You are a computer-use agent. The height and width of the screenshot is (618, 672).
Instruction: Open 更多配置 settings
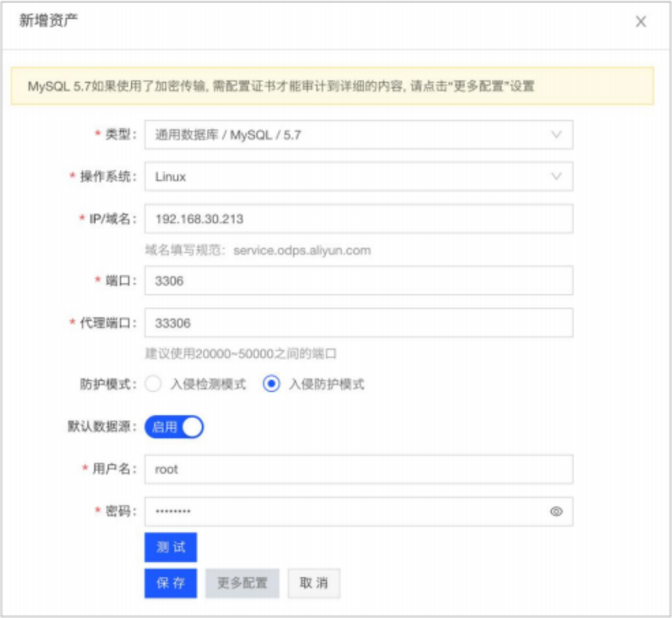point(243,583)
